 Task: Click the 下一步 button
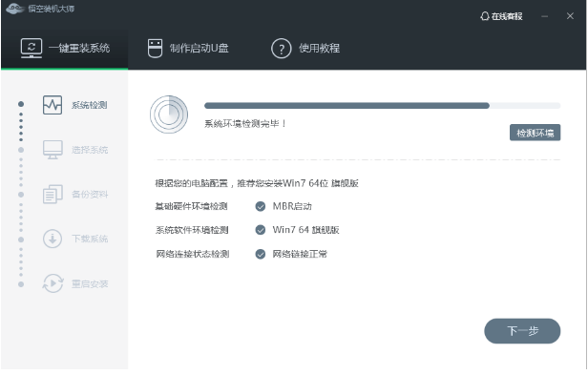tap(522, 331)
